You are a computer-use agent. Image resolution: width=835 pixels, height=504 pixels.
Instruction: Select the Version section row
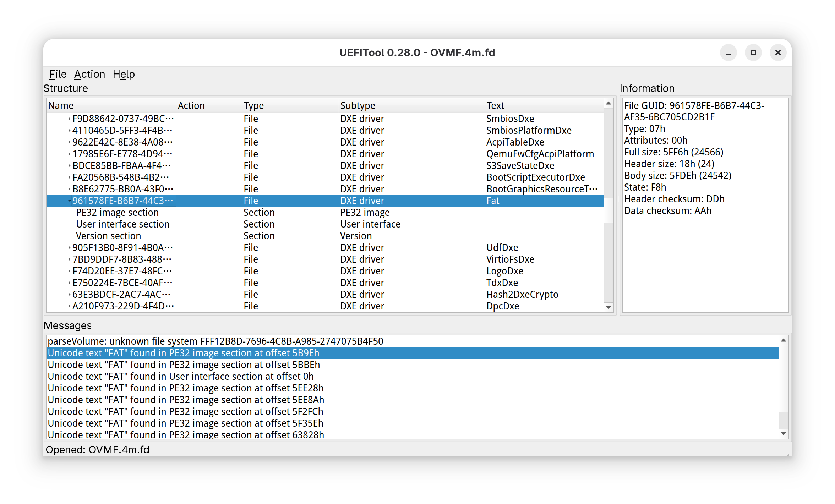(325, 236)
